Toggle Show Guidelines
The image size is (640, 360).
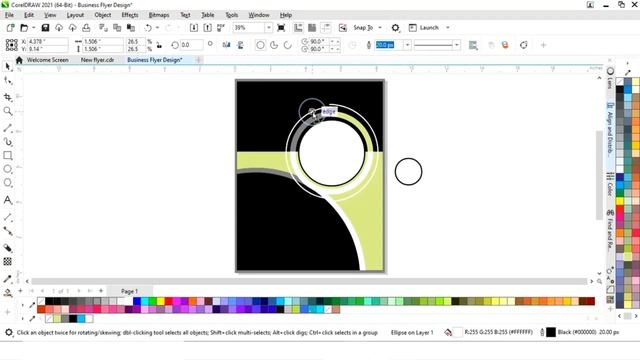click(326, 28)
